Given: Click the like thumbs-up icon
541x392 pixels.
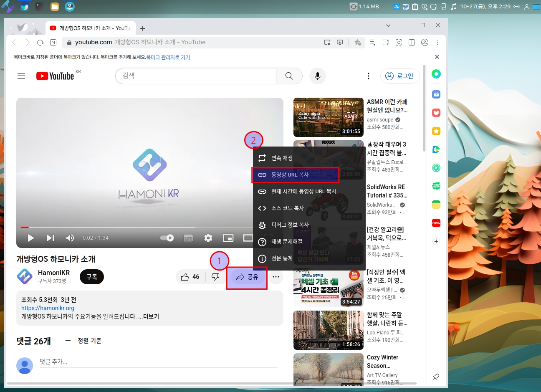Looking at the screenshot, I should click(185, 277).
